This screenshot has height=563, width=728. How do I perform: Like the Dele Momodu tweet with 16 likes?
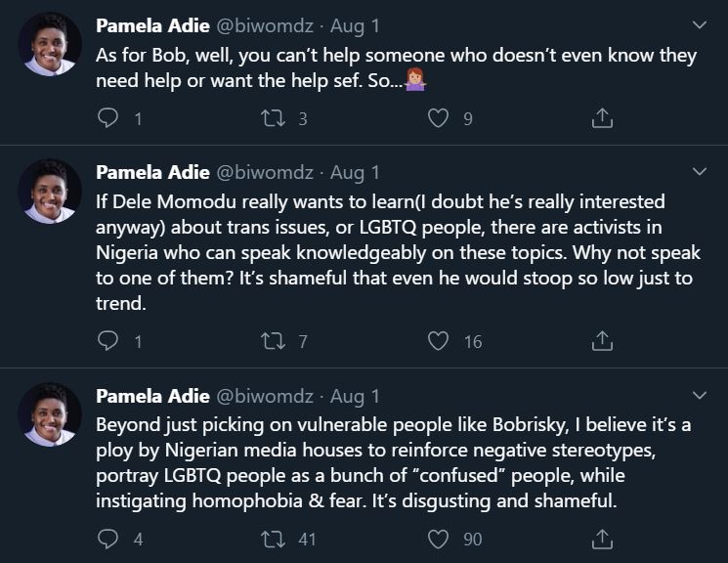tap(438, 340)
